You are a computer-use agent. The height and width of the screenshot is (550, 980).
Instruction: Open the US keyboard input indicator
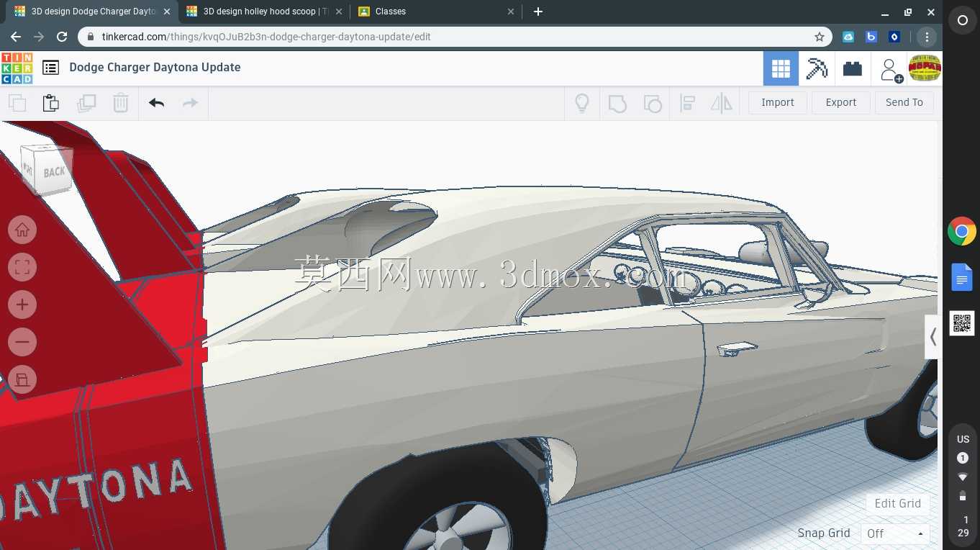963,439
